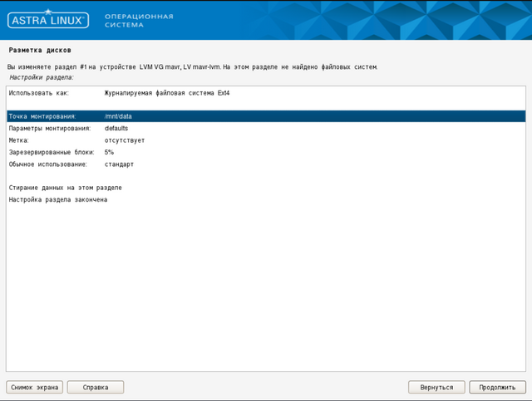Screen dimensions: 532x401
Task: Go back using 'Вернуться' button
Action: pos(436,387)
